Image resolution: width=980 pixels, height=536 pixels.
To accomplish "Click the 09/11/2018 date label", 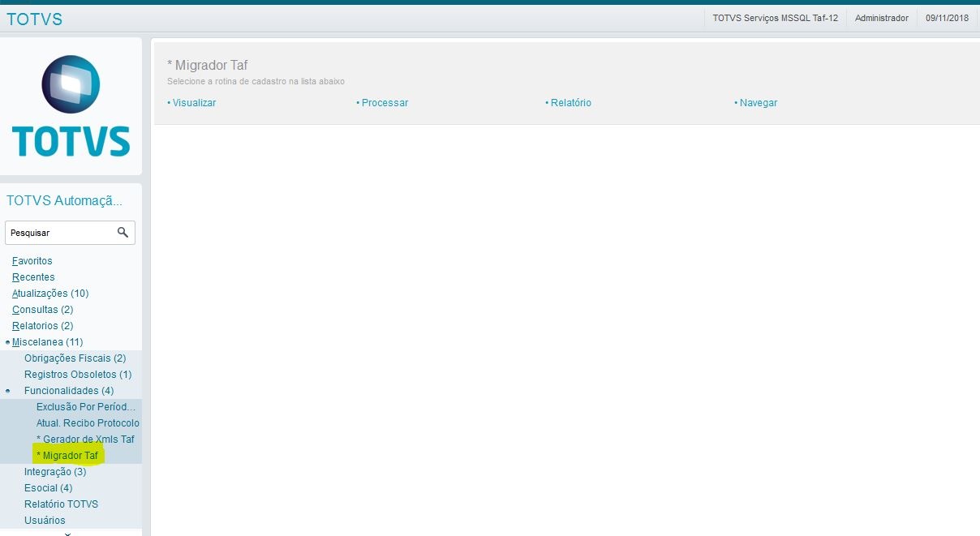I will coord(947,18).
